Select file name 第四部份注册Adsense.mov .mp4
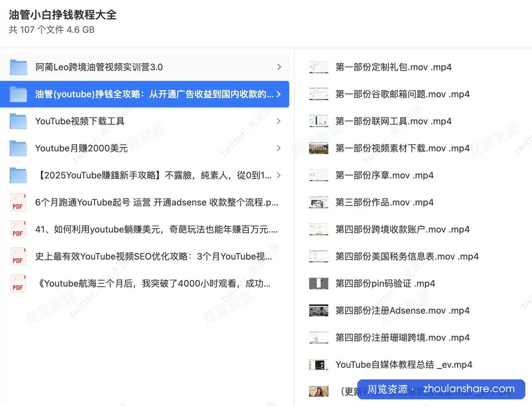This screenshot has width=532, height=406. (x=403, y=311)
